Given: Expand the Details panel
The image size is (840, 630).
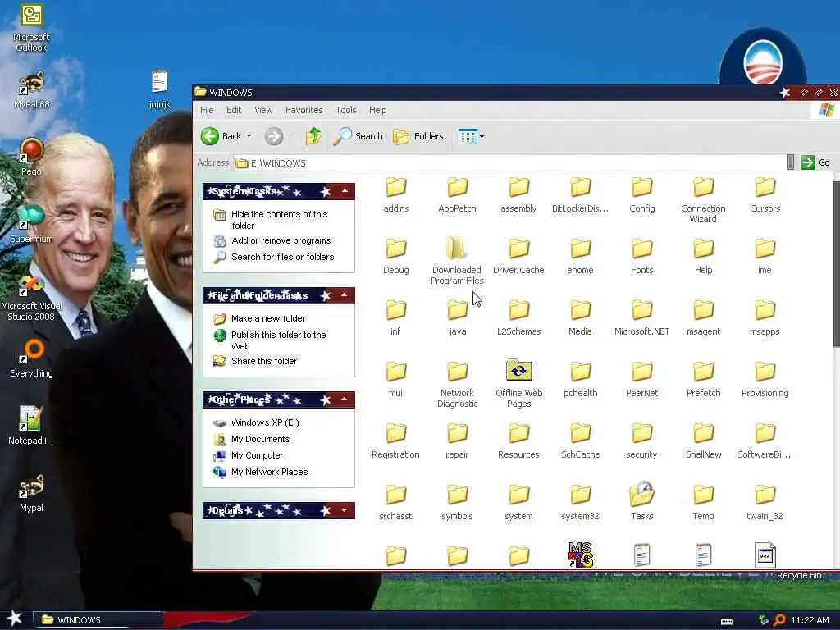Looking at the screenshot, I should [x=345, y=510].
